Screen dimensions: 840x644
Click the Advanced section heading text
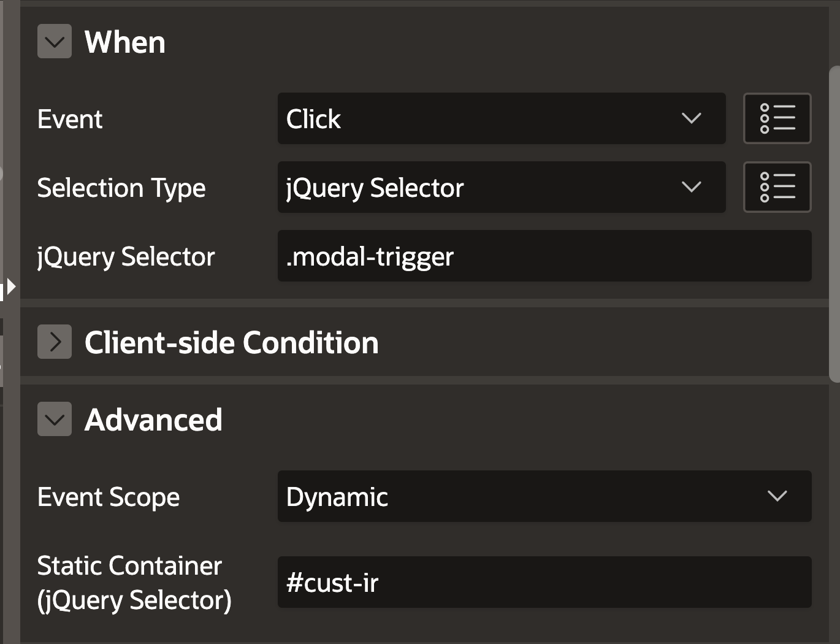pos(153,420)
